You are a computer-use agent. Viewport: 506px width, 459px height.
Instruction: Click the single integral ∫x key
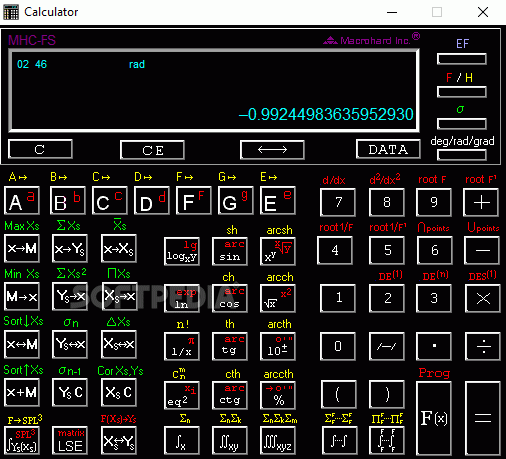[x=182, y=441]
